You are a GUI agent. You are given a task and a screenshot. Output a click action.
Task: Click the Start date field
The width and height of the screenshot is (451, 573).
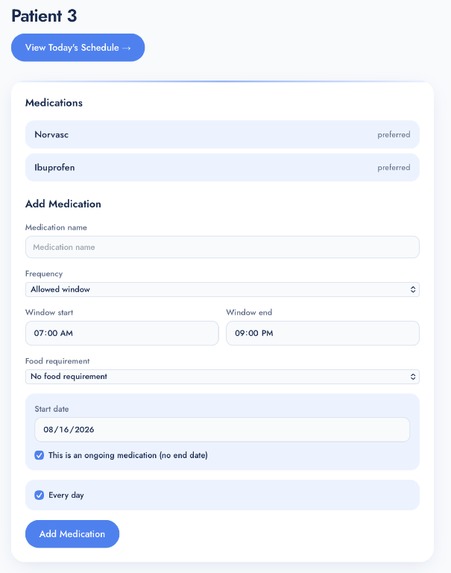222,429
